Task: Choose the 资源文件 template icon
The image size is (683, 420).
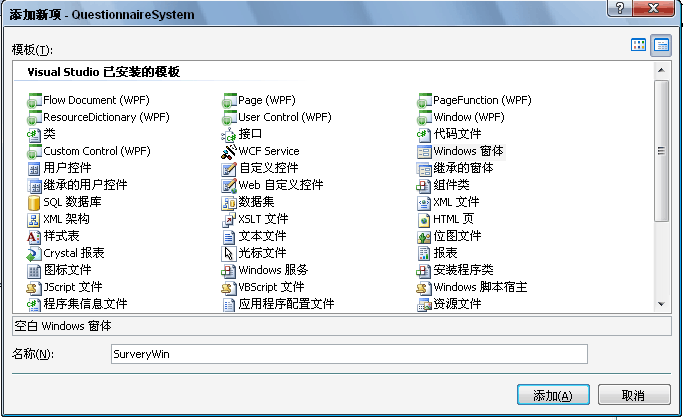Action: 424,305
